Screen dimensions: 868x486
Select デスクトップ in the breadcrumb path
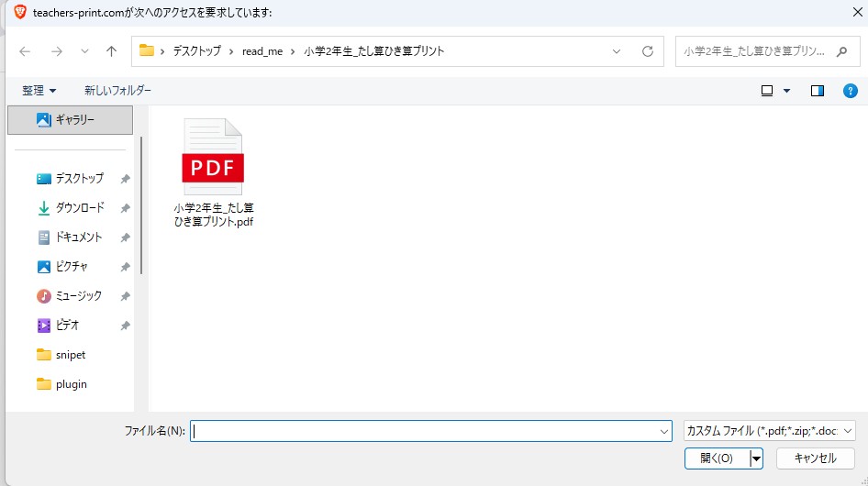[x=196, y=51]
